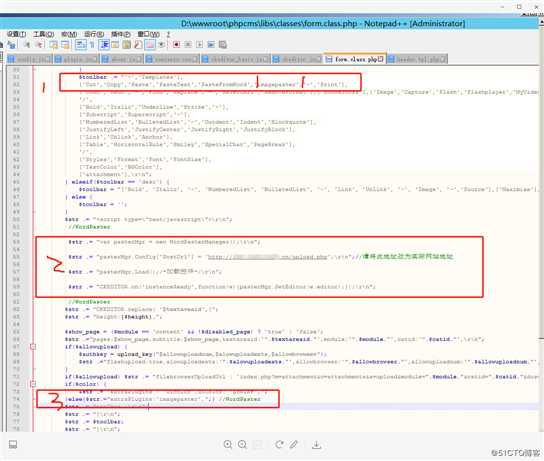Toggle Show All Characters paragraph icon
Image resolution: width=544 pixels, height=461 pixels.
tap(92, 44)
